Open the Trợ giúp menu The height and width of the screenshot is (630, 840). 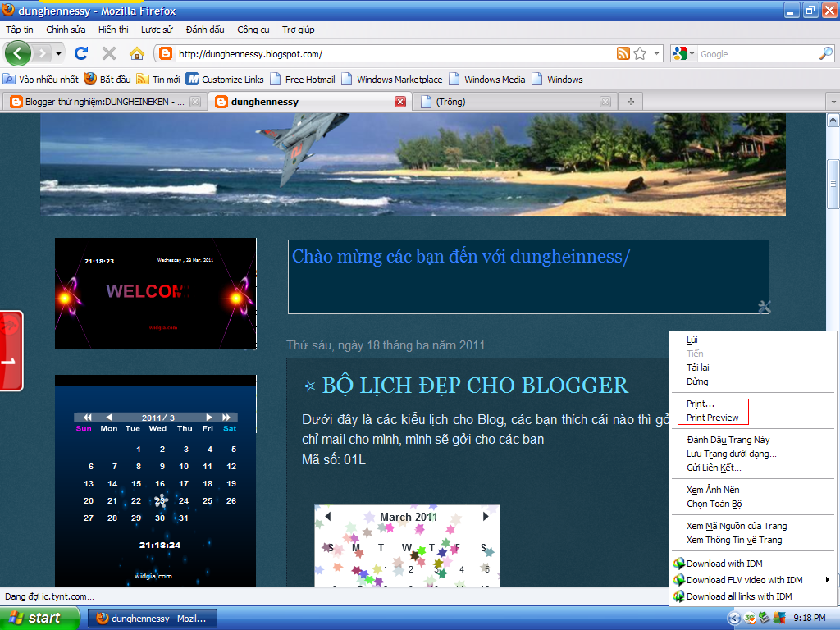tap(299, 30)
